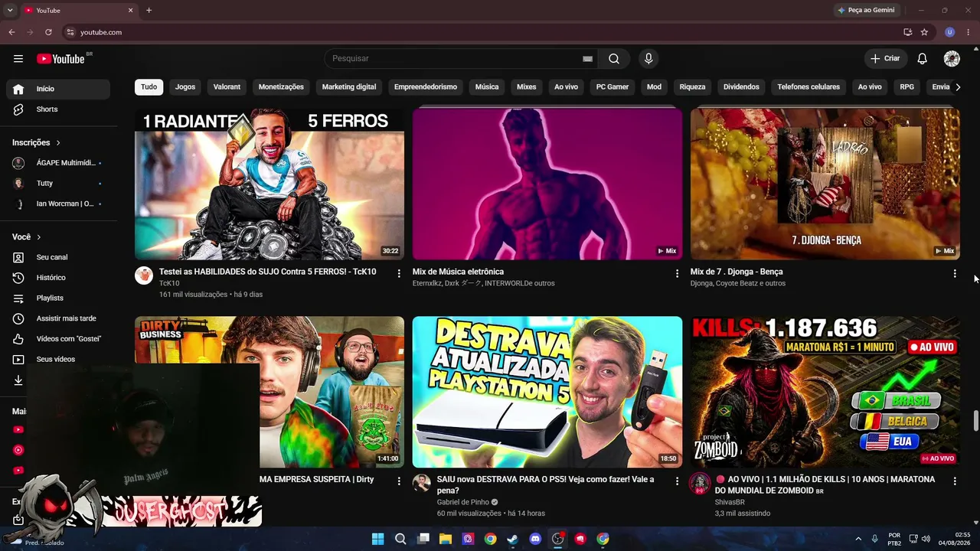Open the YouTube hamburger guide menu

tap(18, 59)
